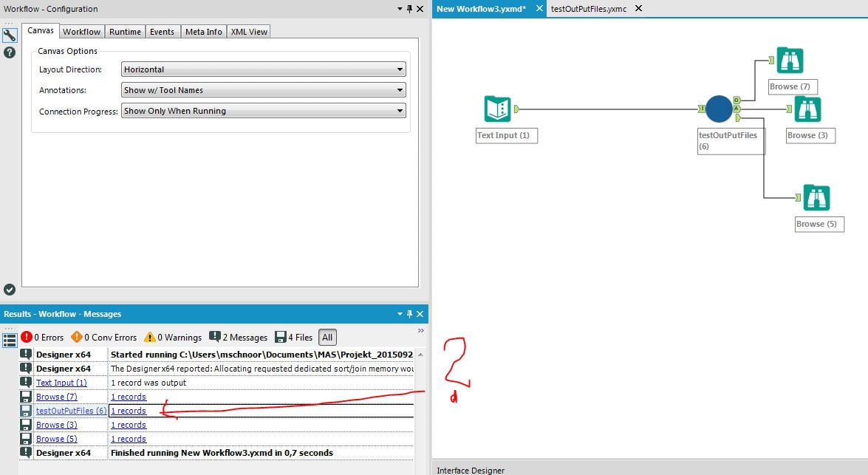Image resolution: width=868 pixels, height=475 pixels.
Task: Click the wrench configuration icon in left sidebar
Action: pos(10,34)
